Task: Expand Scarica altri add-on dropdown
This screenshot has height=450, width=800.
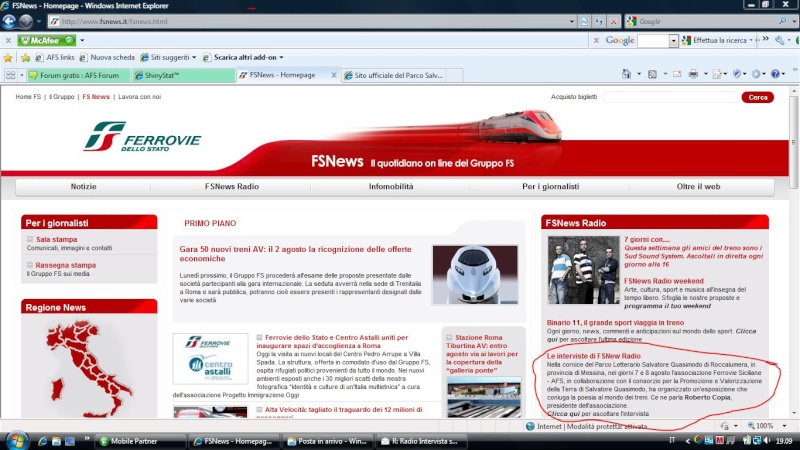Action: 281,58
